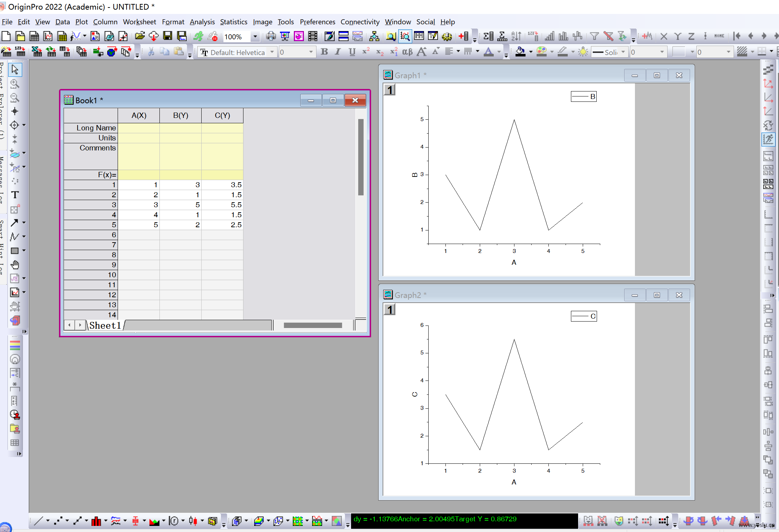Select cell with value 5.5 in column C

click(222, 205)
